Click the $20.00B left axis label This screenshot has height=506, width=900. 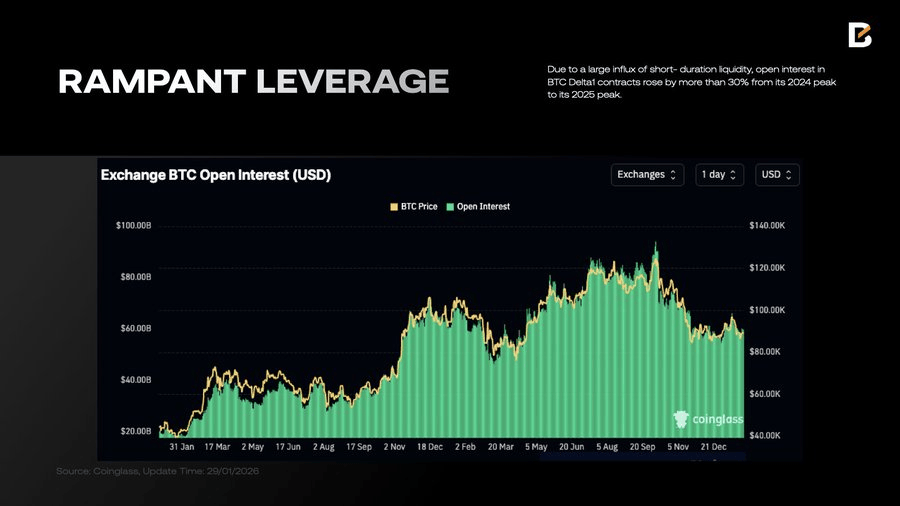135,431
